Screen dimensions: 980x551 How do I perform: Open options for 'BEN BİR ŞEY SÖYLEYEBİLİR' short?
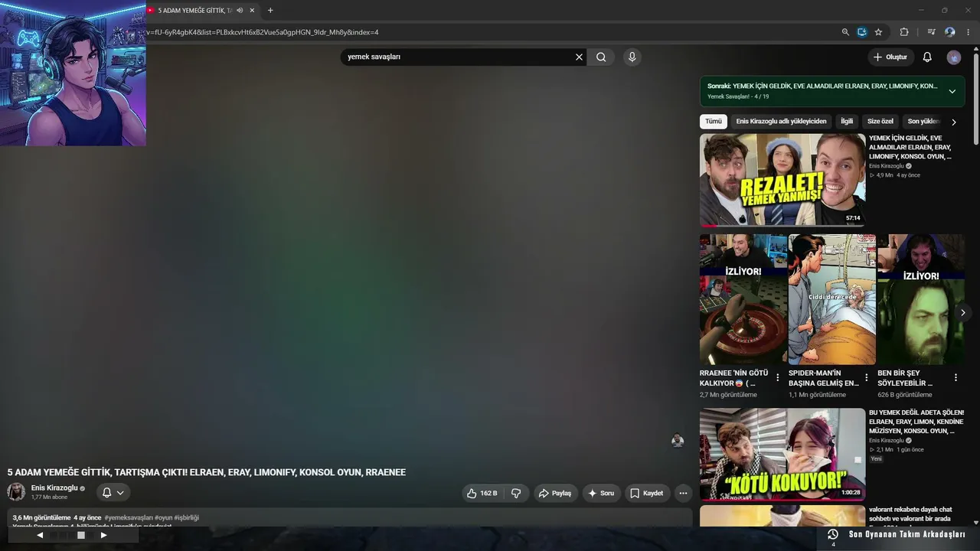pyautogui.click(x=955, y=377)
